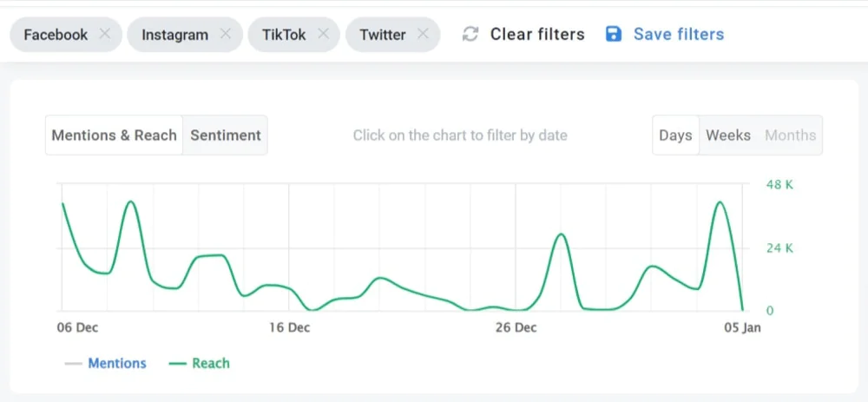Remove the Facebook filter chip

click(x=104, y=35)
